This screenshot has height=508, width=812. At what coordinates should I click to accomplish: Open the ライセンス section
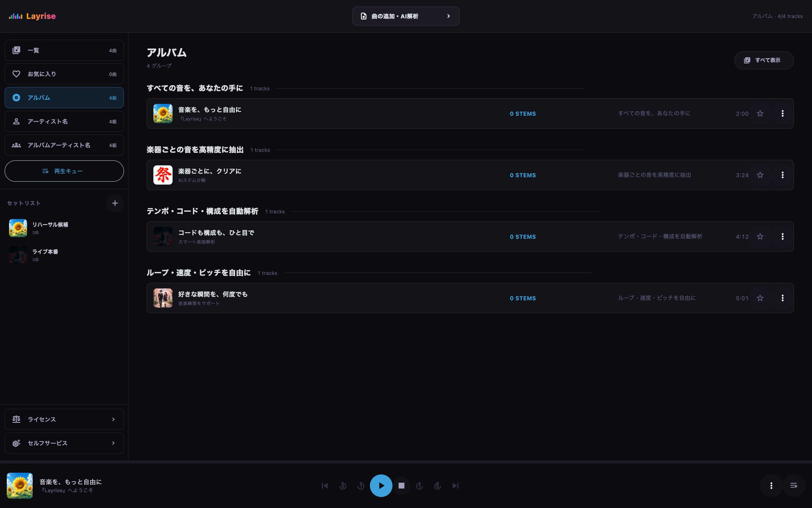pos(64,419)
